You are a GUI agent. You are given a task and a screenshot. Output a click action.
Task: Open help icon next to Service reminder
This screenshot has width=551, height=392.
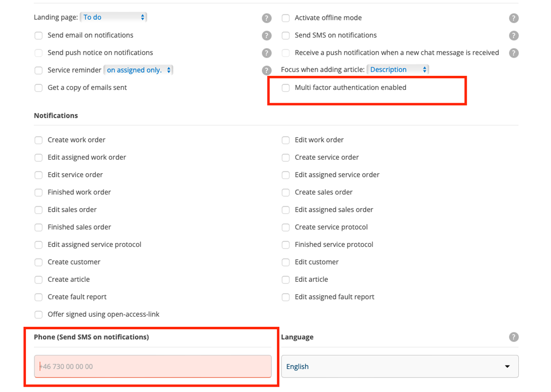point(267,70)
